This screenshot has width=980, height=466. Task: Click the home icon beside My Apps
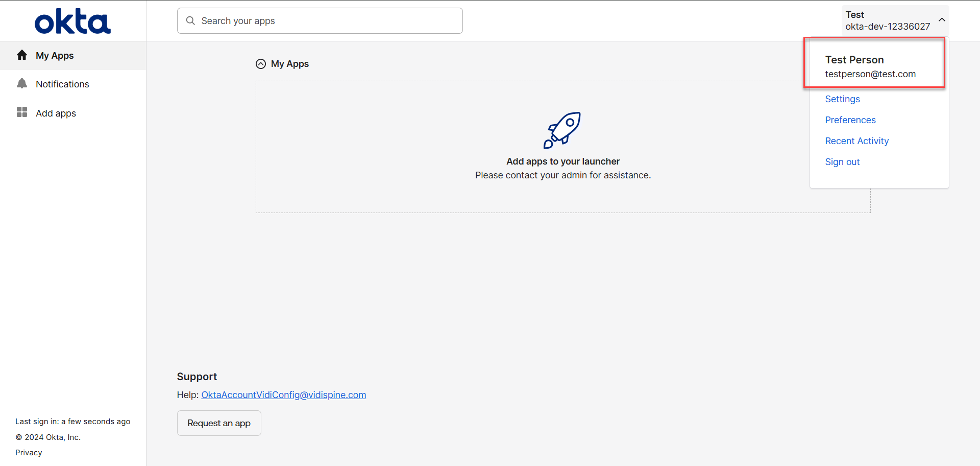tap(22, 55)
